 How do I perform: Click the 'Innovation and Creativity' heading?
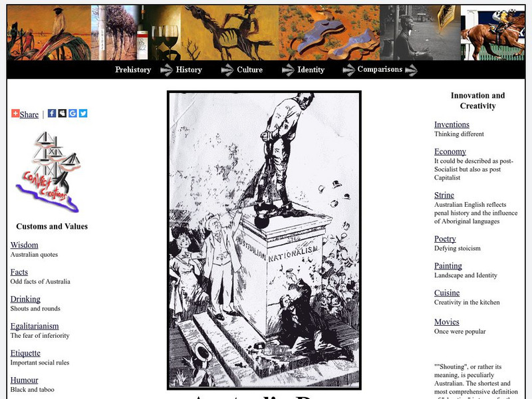coord(477,100)
